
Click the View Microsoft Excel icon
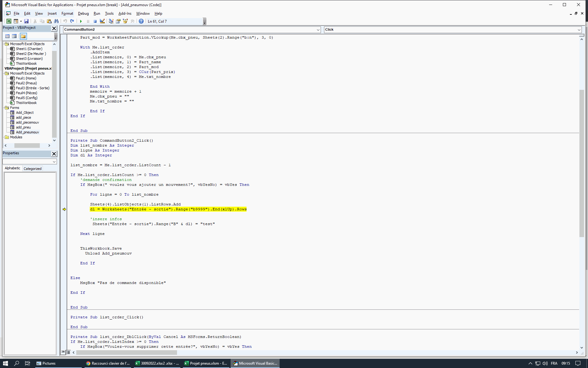[x=9, y=21]
